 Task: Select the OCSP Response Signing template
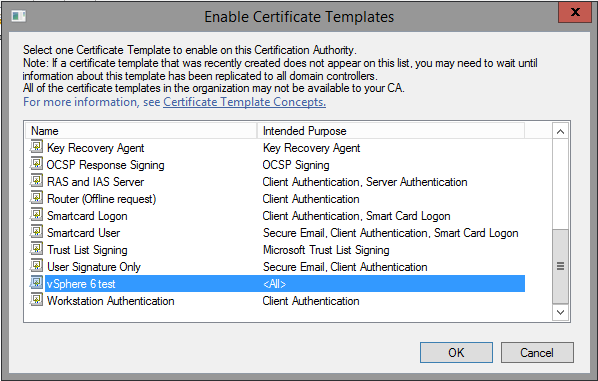pyautogui.click(x=105, y=165)
